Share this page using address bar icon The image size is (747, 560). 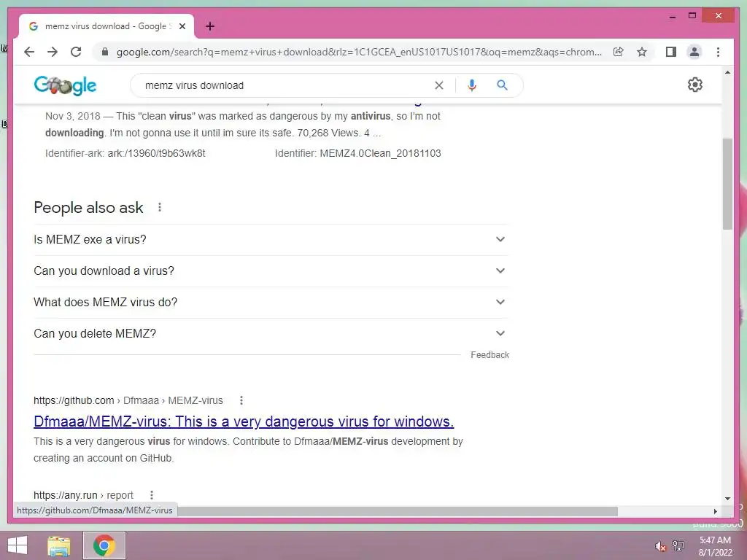pos(619,52)
